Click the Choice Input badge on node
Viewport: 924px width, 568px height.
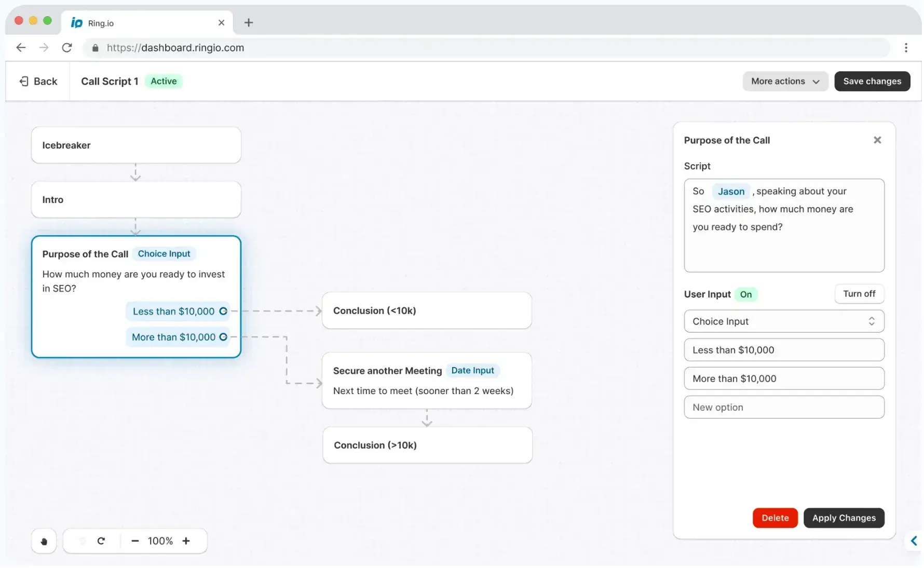164,254
